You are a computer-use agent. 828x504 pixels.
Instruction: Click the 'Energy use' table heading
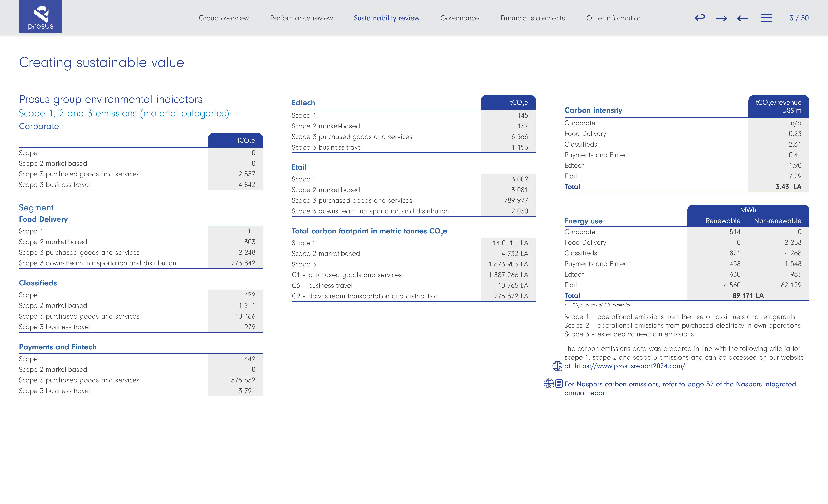point(583,221)
